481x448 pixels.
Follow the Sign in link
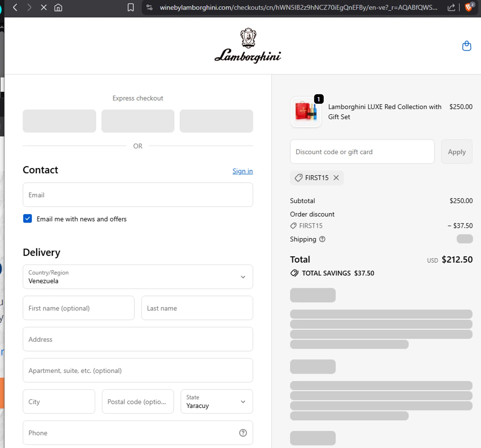242,171
